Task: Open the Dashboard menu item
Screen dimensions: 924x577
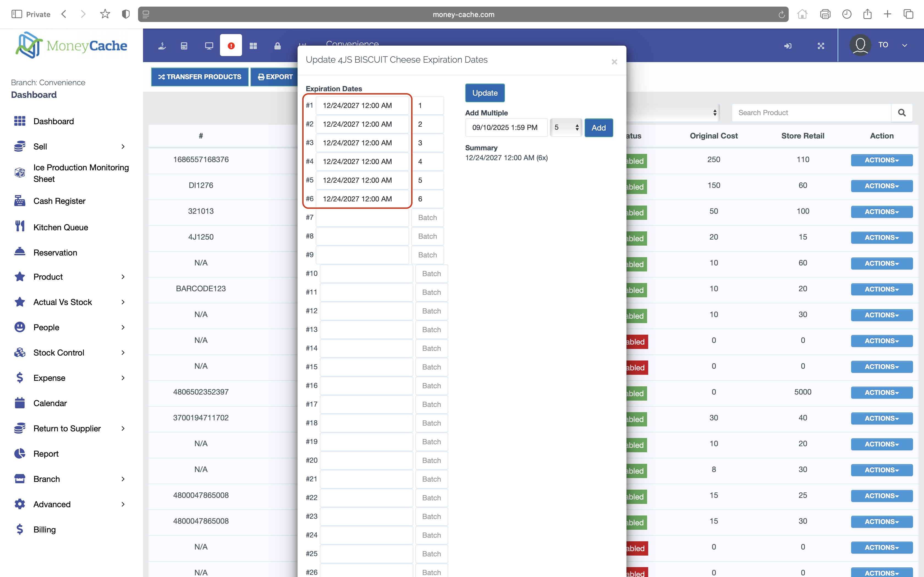Action: pyautogui.click(x=53, y=121)
